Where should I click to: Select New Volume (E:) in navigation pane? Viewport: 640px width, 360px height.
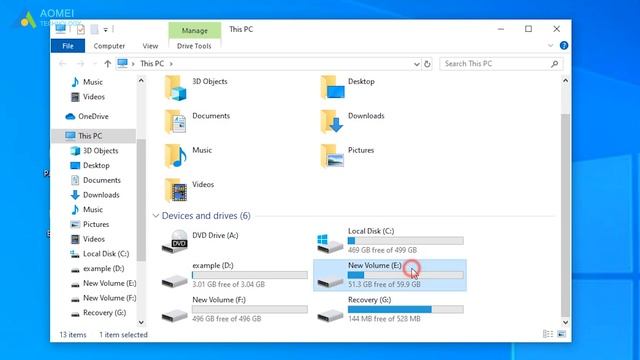tap(109, 283)
